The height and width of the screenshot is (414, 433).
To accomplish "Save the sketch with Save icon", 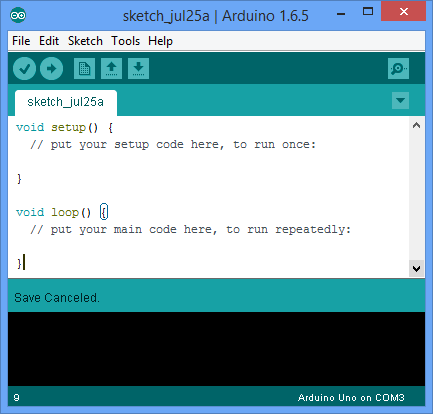I will click(138, 69).
